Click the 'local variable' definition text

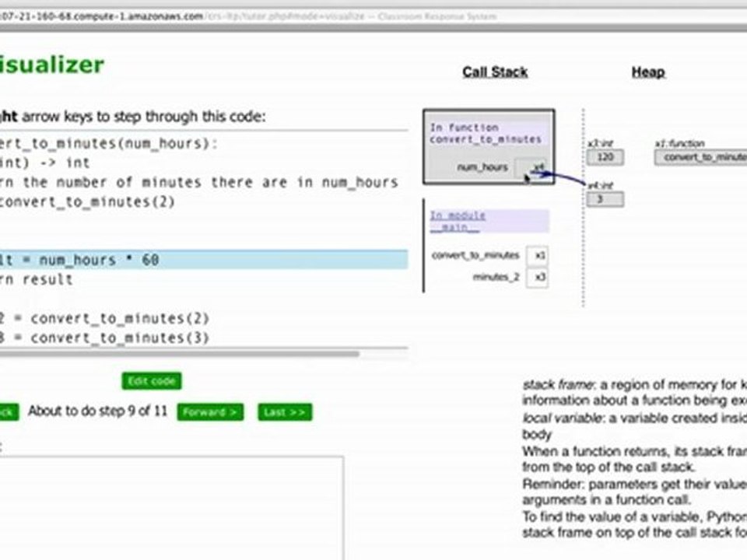(x=635, y=426)
